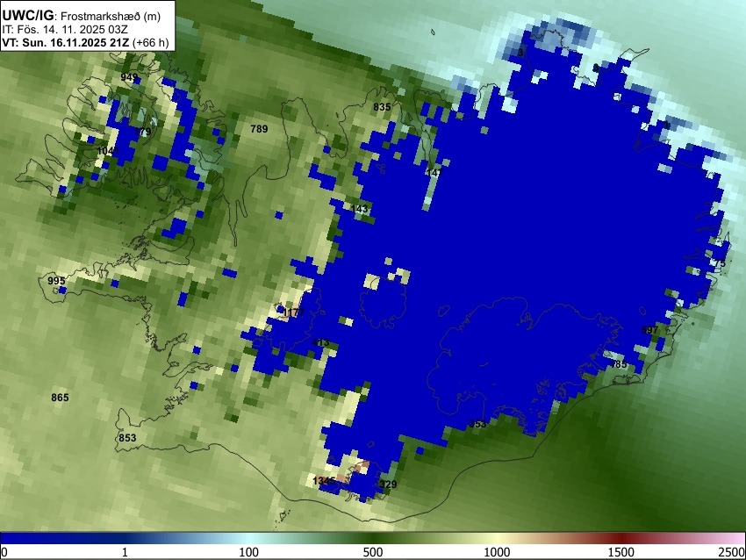Click the map value 353
The image size is (746, 560).
(x=477, y=424)
